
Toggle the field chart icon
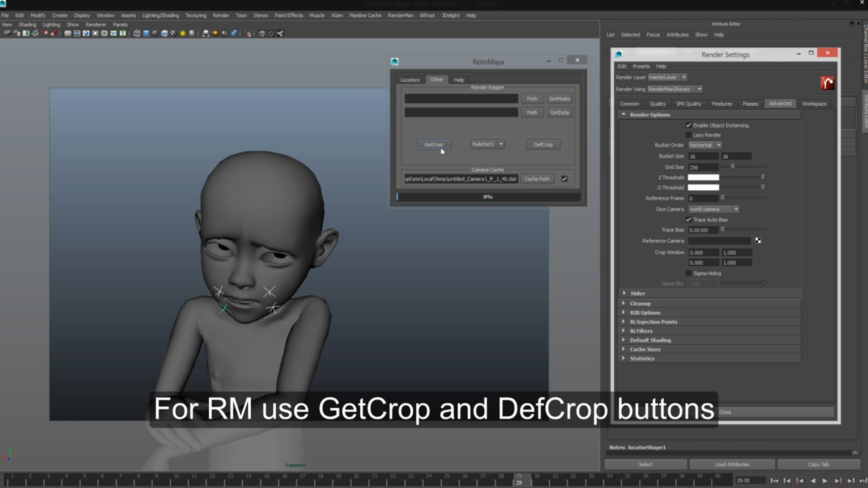point(105,34)
